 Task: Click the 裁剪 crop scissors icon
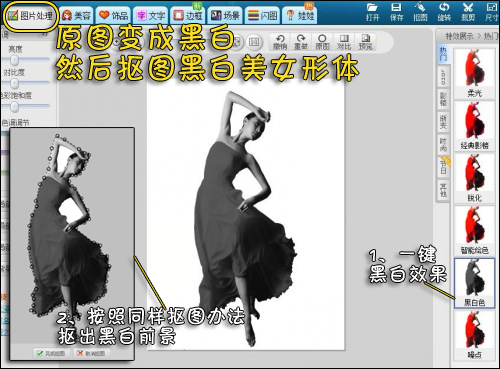468,12
